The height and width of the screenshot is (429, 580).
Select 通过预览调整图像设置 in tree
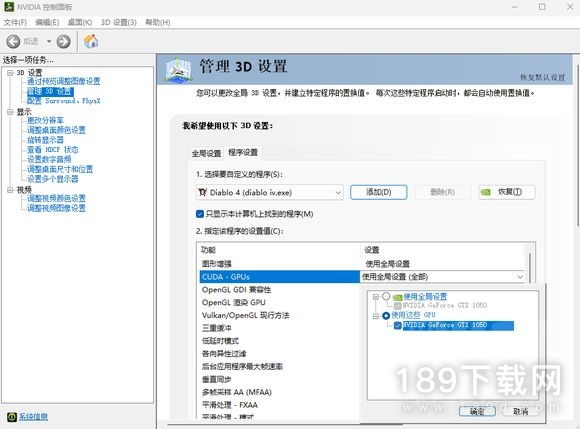tap(64, 81)
